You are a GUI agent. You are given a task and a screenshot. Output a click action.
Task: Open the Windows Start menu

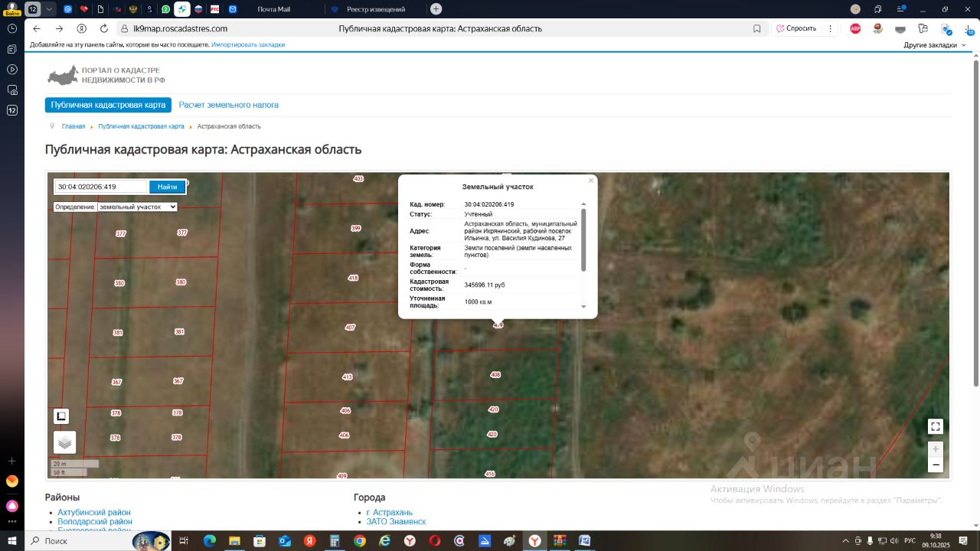tap(11, 541)
